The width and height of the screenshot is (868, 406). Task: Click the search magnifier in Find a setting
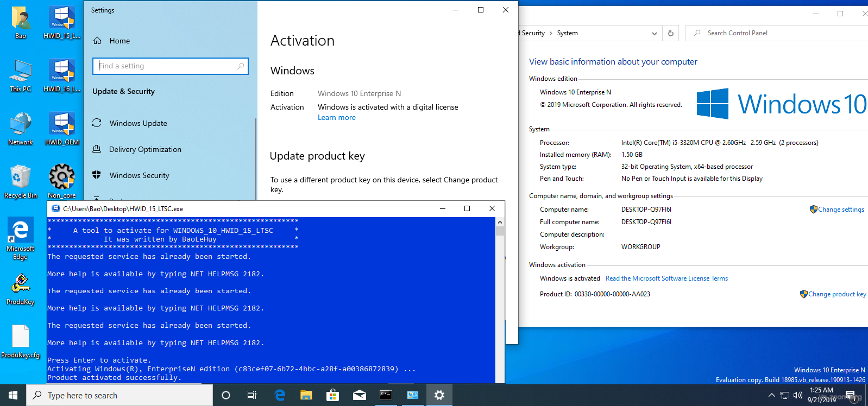click(x=241, y=66)
